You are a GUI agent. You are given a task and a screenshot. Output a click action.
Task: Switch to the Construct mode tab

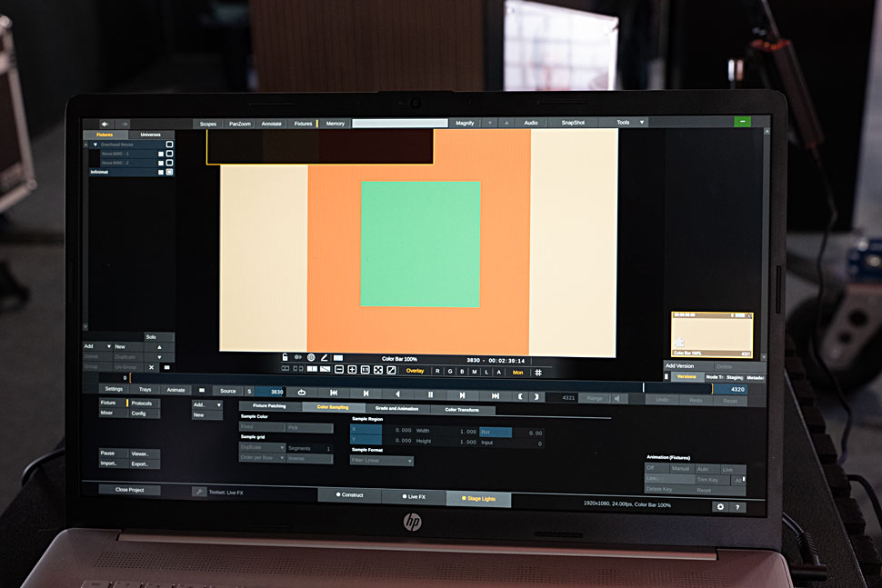tap(349, 494)
